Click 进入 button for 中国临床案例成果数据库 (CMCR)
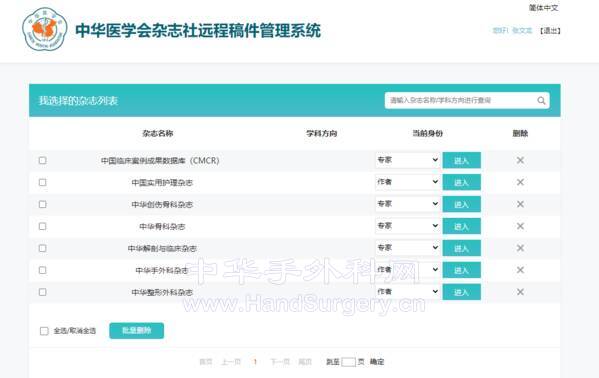This screenshot has width=599, height=378. [461, 161]
